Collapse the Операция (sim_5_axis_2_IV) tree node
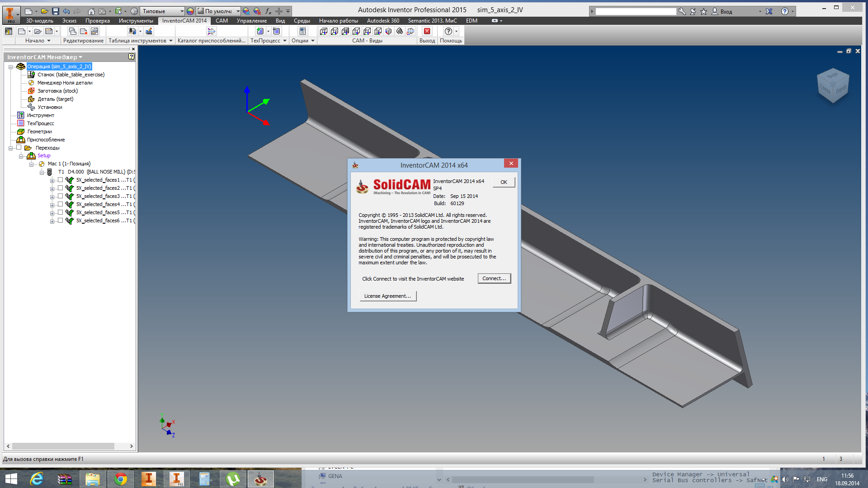This screenshot has width=868, height=488. click(x=10, y=67)
